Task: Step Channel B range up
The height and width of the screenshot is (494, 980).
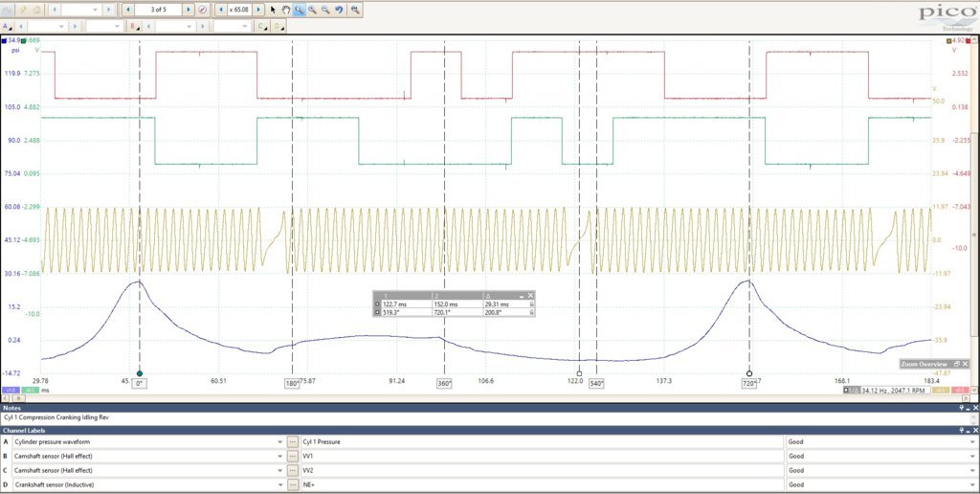Action: point(203,27)
